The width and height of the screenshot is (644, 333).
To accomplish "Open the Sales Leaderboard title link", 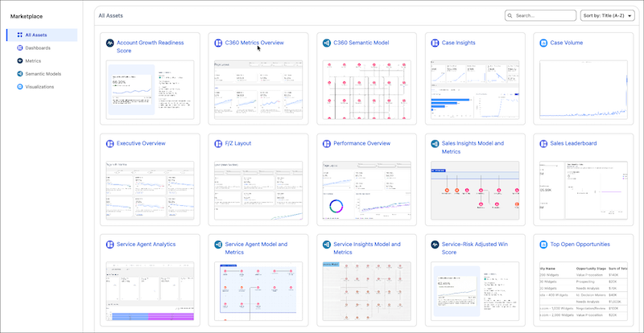I will [x=573, y=143].
